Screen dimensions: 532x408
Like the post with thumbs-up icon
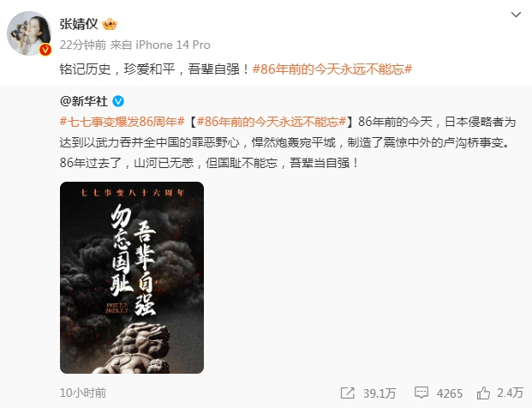483,393
